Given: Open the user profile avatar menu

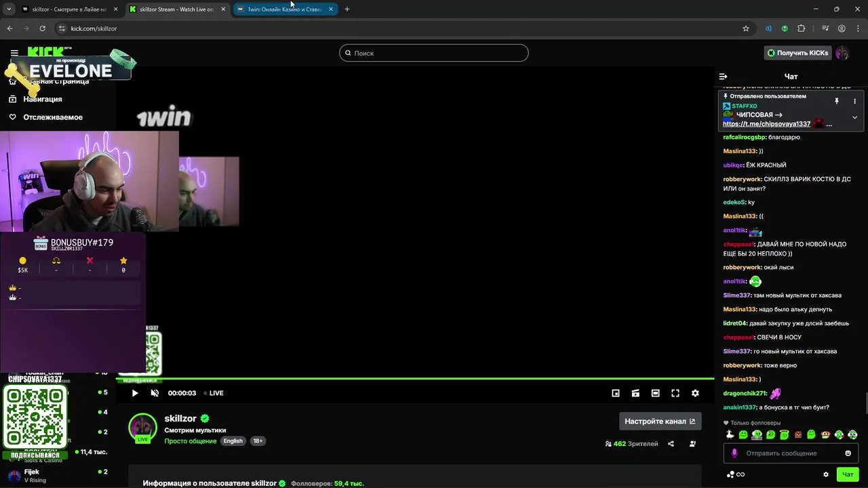Looking at the screenshot, I should click(842, 53).
